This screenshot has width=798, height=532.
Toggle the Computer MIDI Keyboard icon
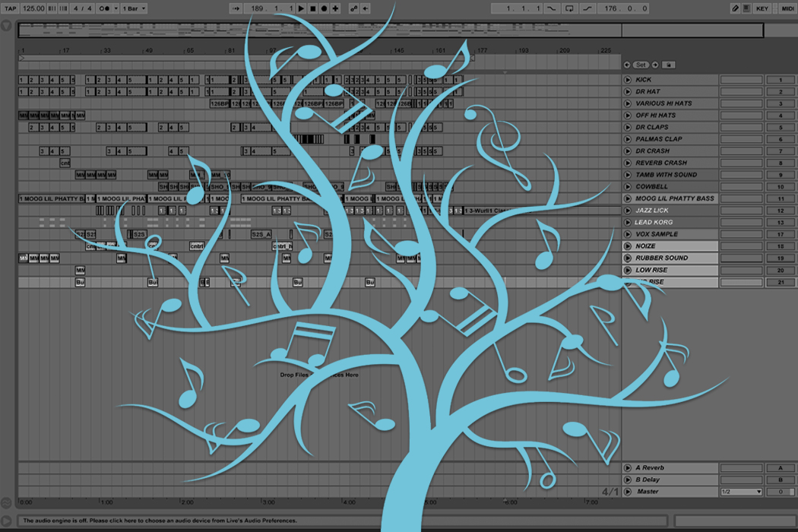[746, 8]
